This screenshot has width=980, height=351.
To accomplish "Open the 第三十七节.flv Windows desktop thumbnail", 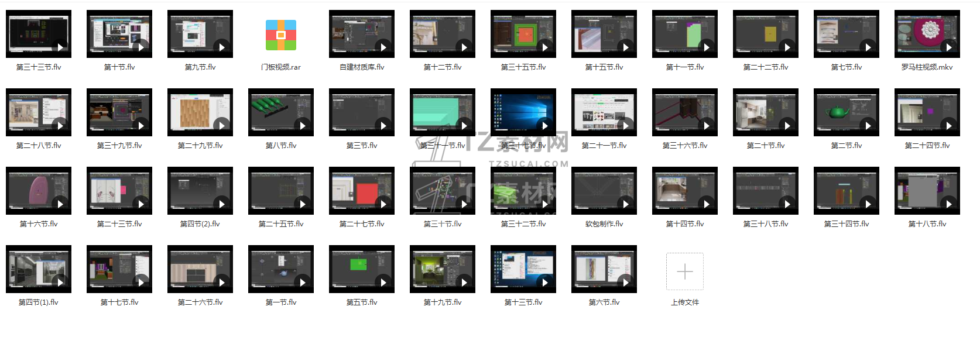I will click(523, 112).
